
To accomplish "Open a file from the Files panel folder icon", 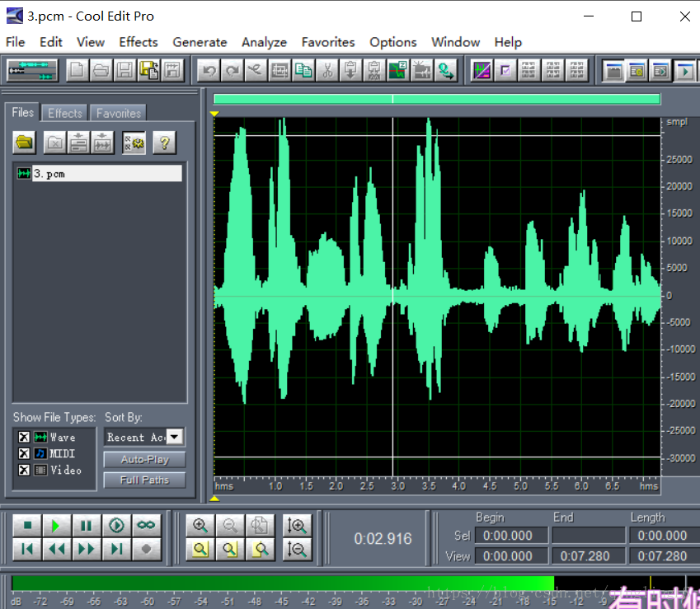I will (24, 142).
